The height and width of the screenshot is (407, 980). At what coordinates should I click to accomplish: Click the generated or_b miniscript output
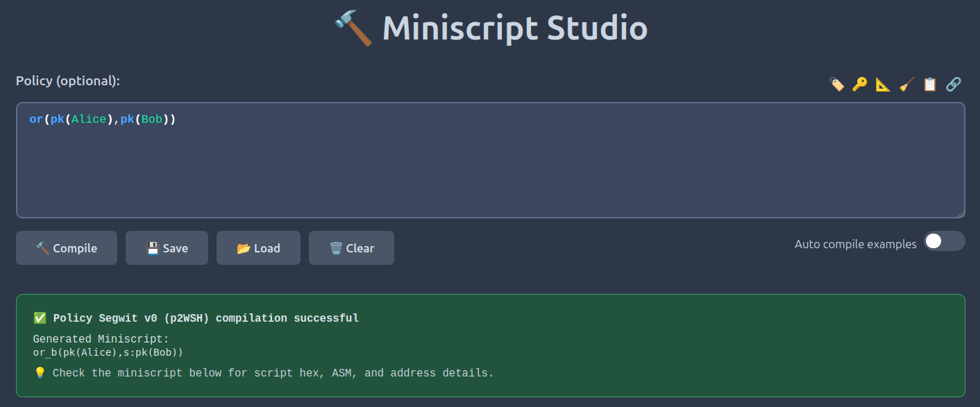point(108,352)
